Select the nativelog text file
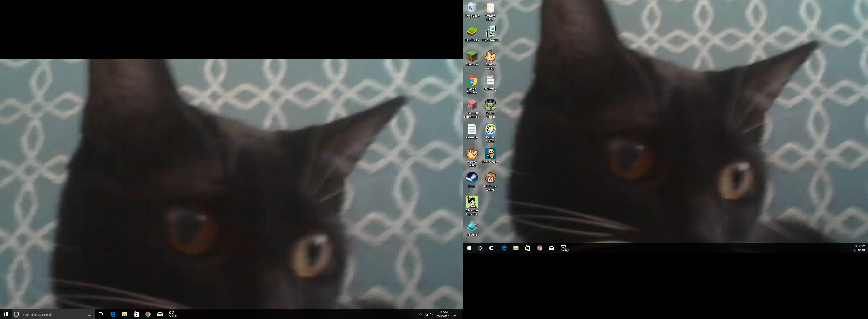The width and height of the screenshot is (868, 319). [490, 83]
